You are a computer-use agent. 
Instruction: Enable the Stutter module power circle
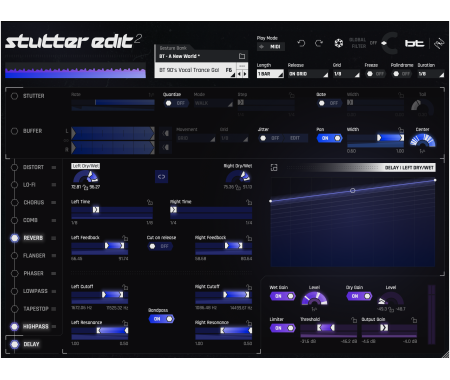pyautogui.click(x=14, y=96)
